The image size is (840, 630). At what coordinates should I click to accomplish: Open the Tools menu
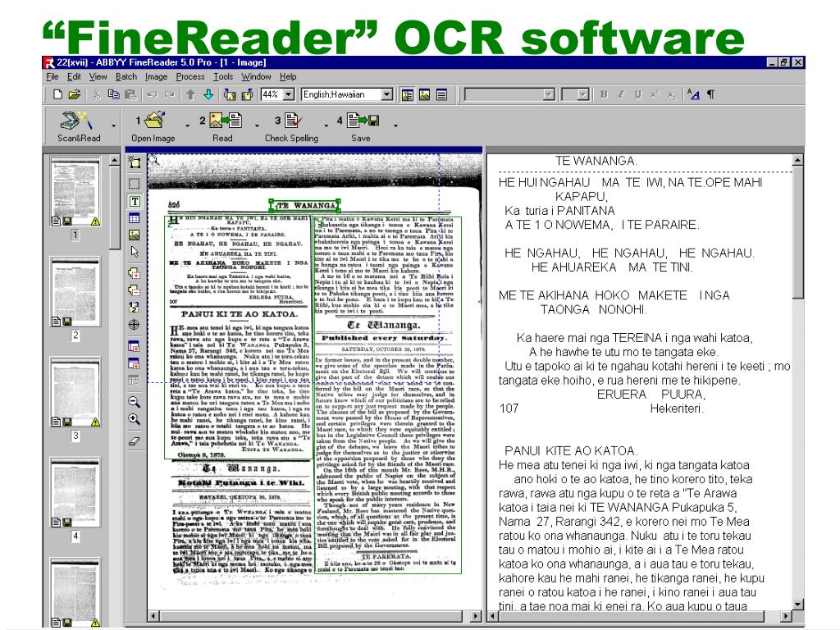point(223,76)
